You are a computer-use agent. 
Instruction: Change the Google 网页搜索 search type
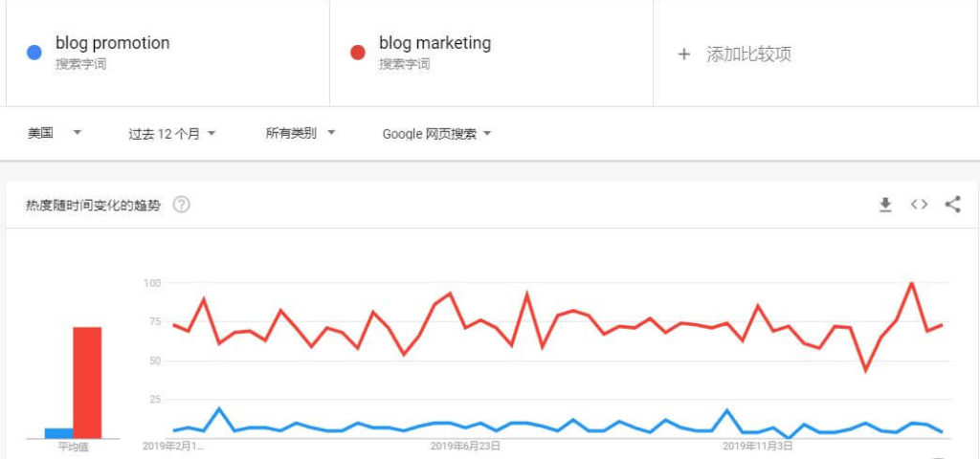click(436, 134)
